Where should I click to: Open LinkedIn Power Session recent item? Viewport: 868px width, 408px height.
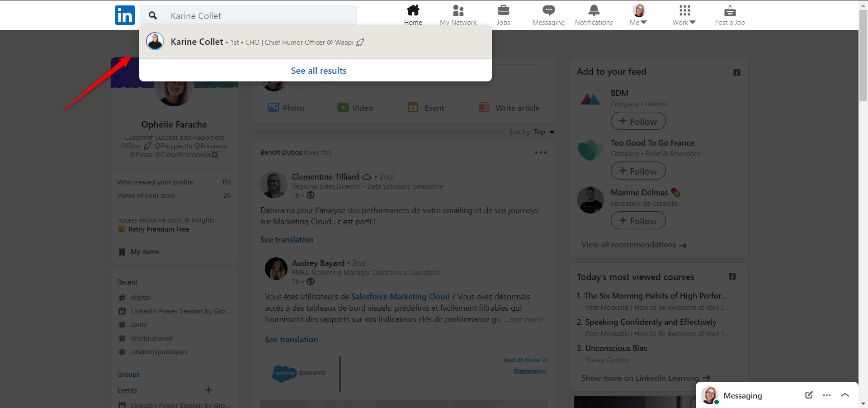[180, 311]
